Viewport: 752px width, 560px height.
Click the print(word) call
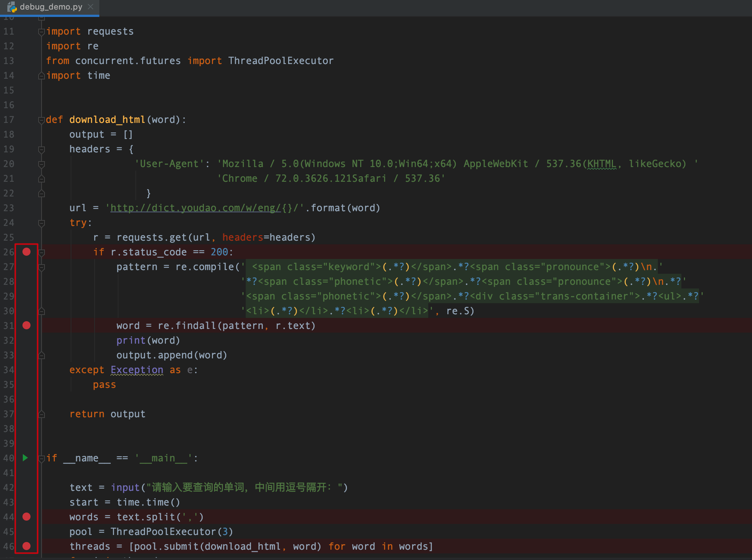[148, 340]
